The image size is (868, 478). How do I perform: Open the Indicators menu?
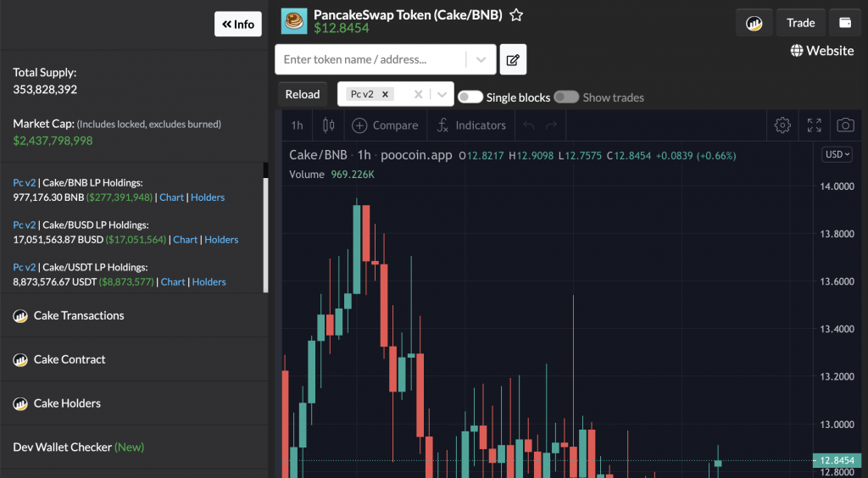click(471, 125)
